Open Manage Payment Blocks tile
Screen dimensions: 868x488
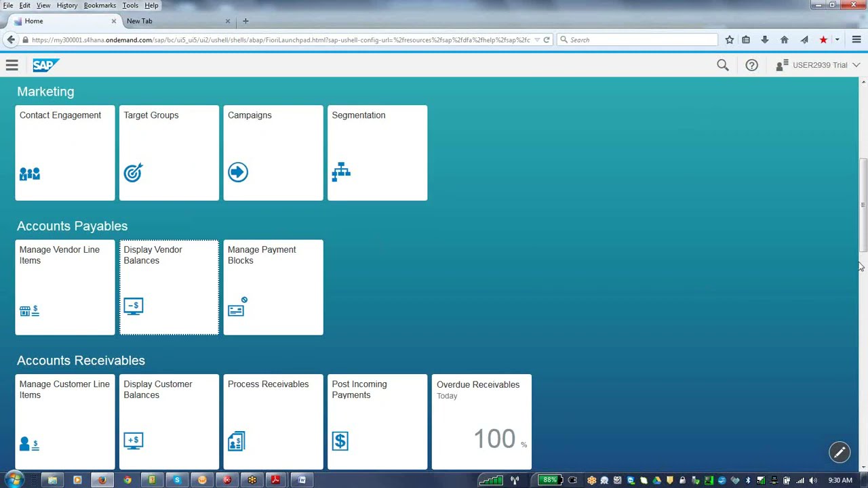(x=273, y=287)
